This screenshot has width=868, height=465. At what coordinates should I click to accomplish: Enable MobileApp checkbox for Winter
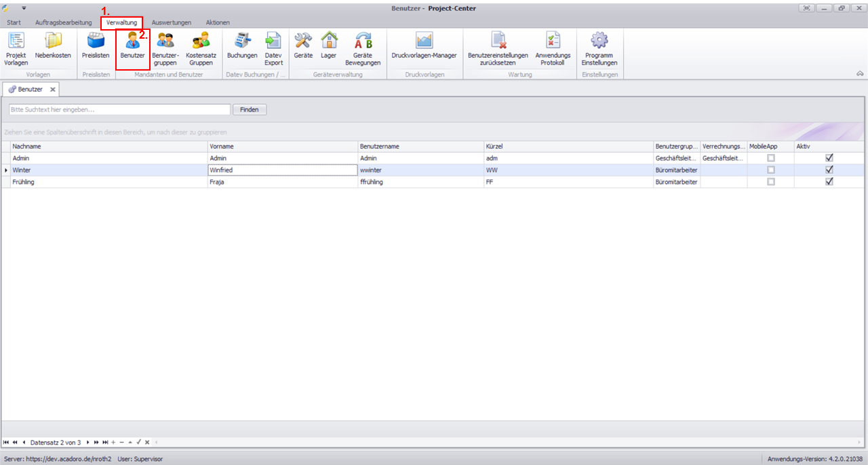tap(770, 170)
